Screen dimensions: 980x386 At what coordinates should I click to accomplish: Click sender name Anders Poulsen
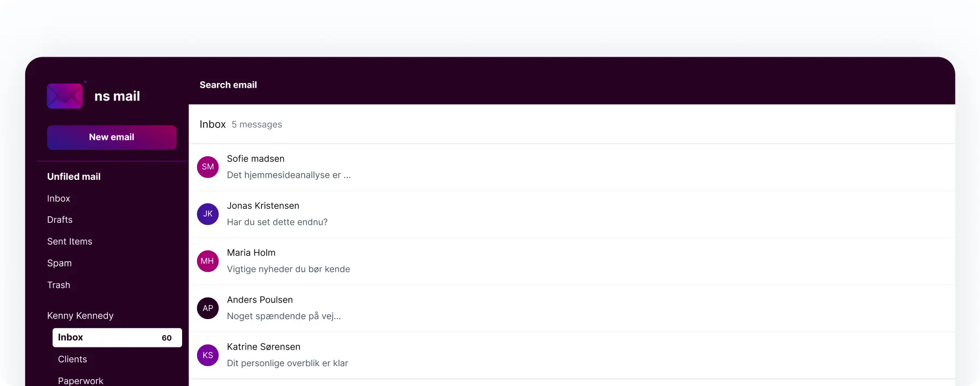click(x=260, y=300)
